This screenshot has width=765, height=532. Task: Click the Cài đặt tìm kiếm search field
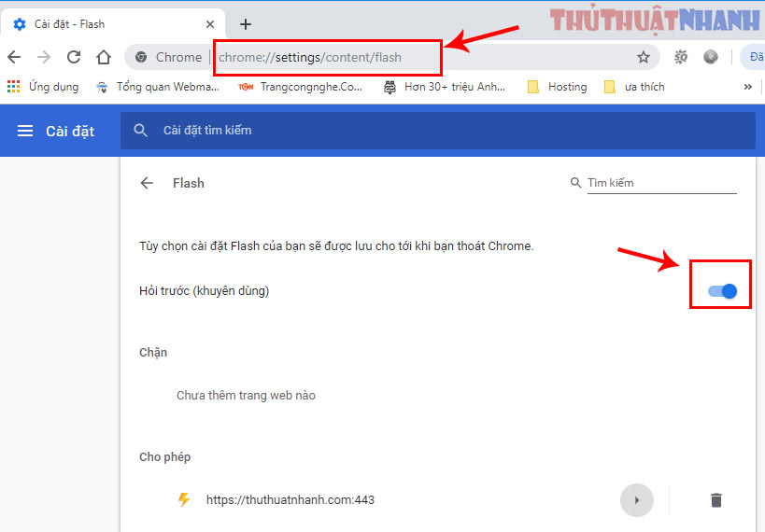(438, 130)
